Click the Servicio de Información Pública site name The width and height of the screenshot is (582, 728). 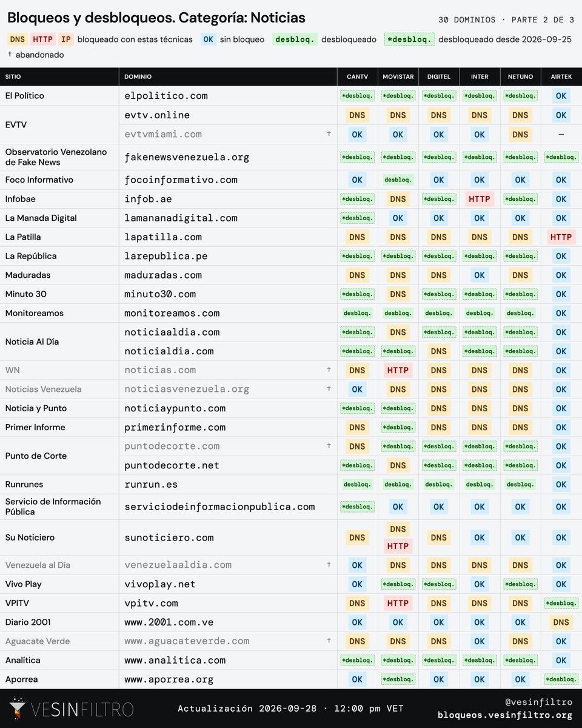point(53,507)
